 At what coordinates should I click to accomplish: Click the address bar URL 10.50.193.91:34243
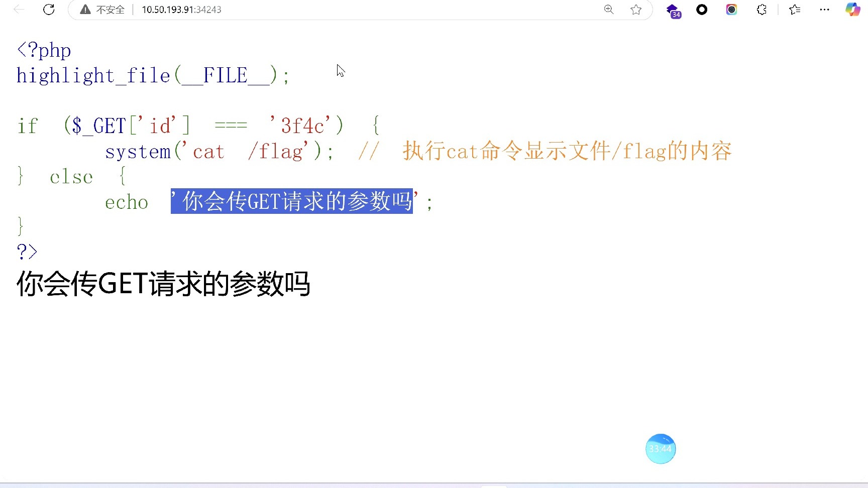click(181, 10)
